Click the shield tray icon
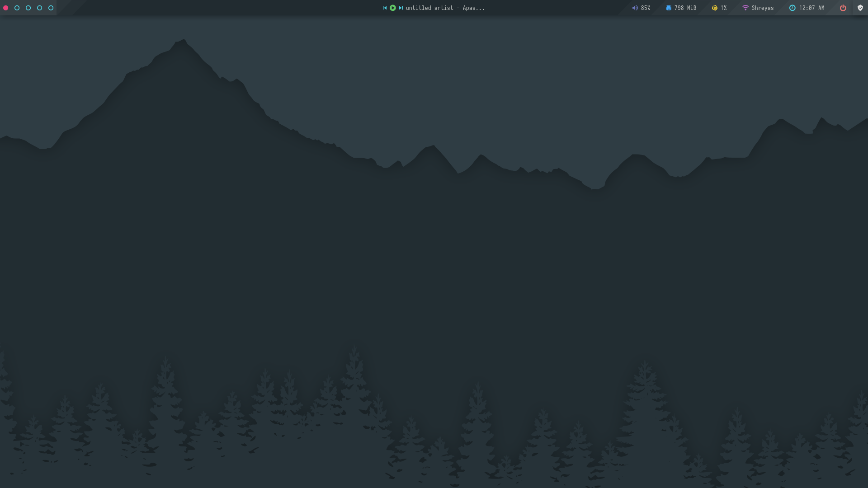 click(860, 8)
